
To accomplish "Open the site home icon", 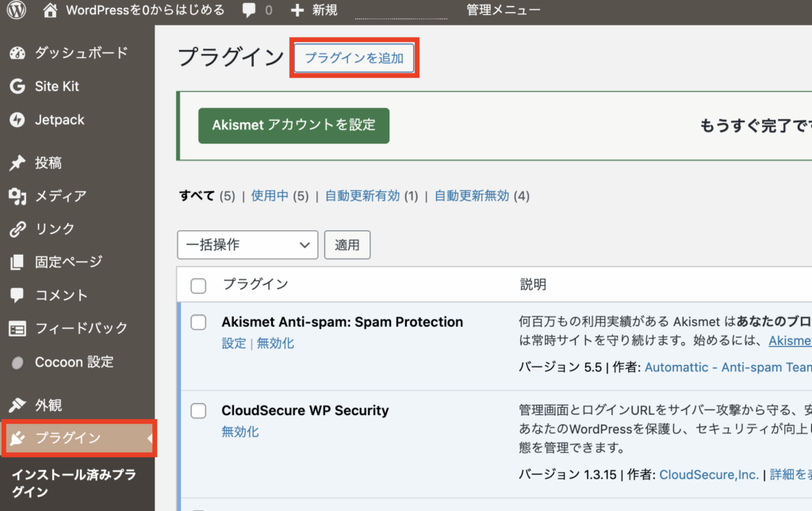I will coord(50,10).
